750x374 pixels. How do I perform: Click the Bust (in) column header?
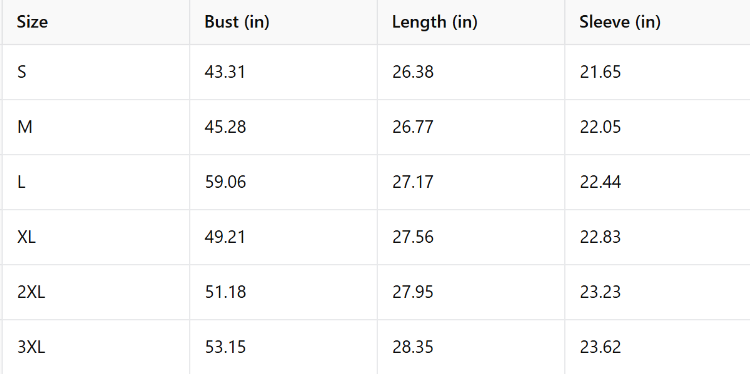tap(237, 22)
